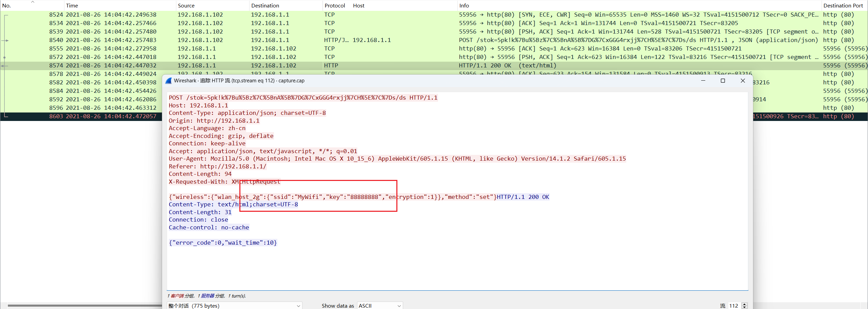Screen dimensions: 868x309
Task: Click the Protocol column header
Action: 334,6
